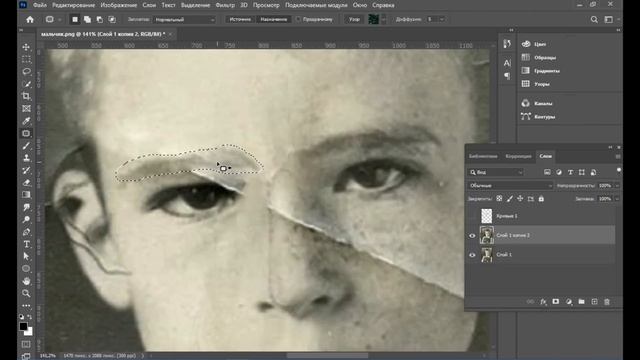
Task: Open the Заливка fill dropdown arrow
Action: click(617, 199)
